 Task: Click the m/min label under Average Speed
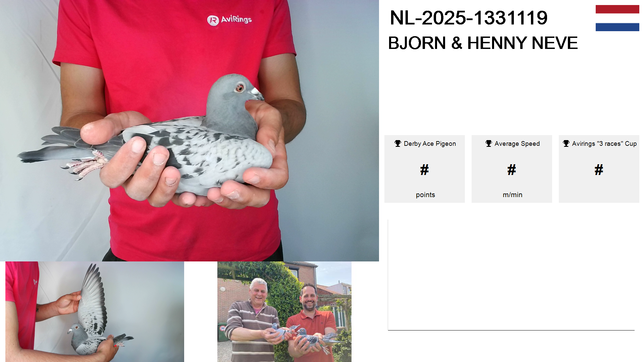(513, 195)
